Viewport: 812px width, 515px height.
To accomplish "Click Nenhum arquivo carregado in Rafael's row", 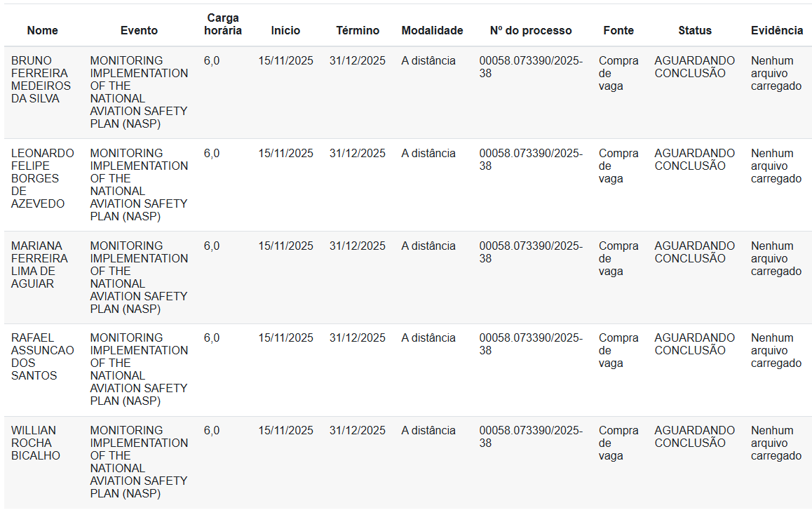I will click(776, 350).
